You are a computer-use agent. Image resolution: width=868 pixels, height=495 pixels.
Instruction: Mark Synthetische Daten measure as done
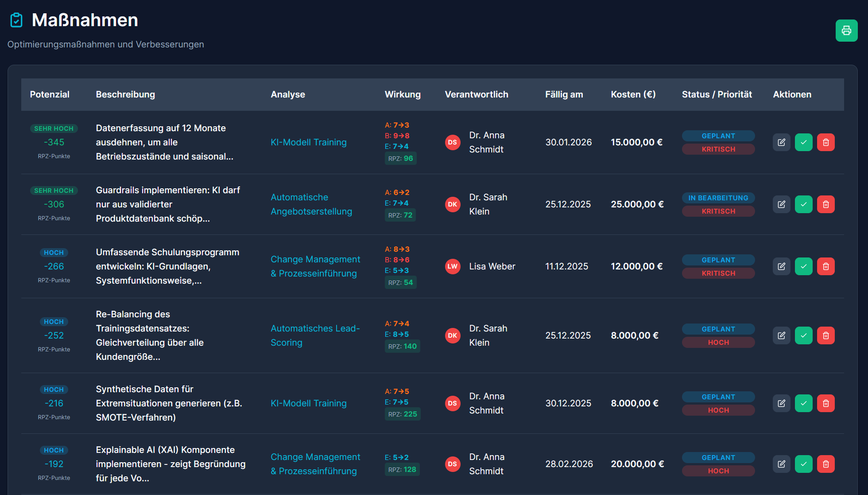tap(803, 403)
